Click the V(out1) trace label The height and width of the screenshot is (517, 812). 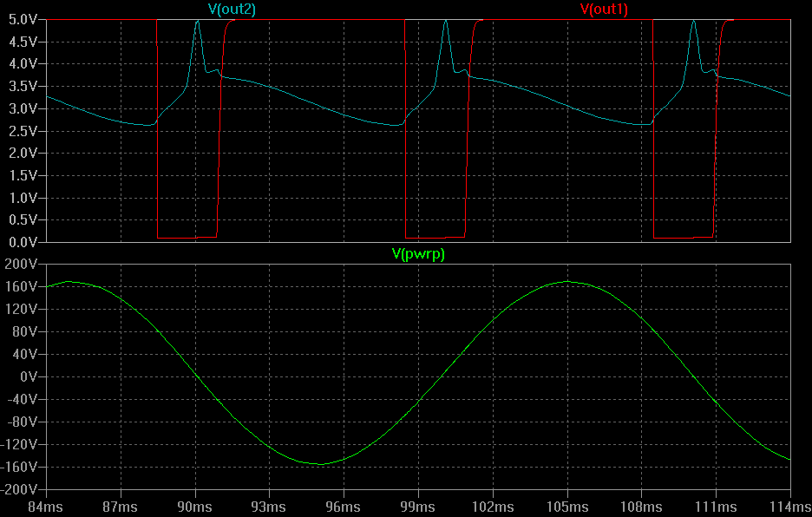(604, 9)
